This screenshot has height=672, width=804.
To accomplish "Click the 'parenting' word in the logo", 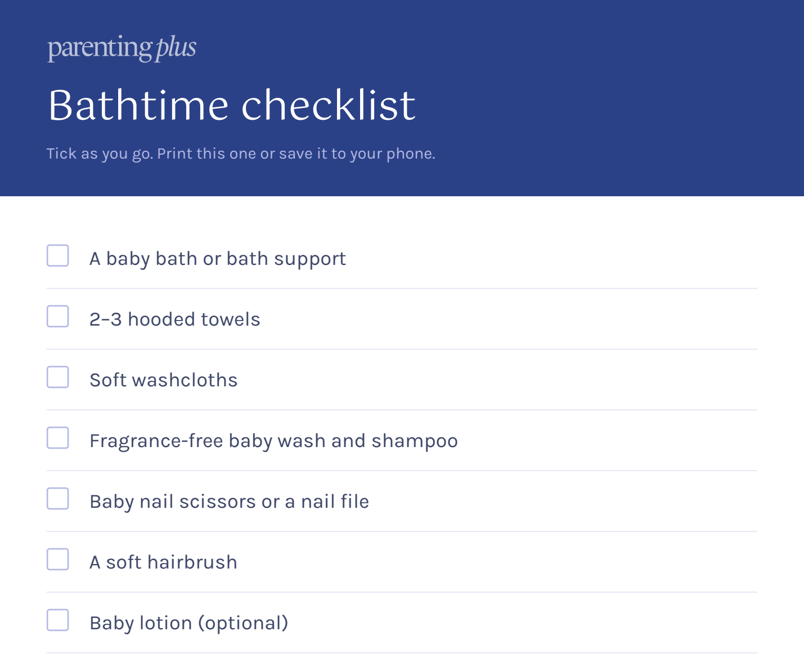I will tap(100, 48).
